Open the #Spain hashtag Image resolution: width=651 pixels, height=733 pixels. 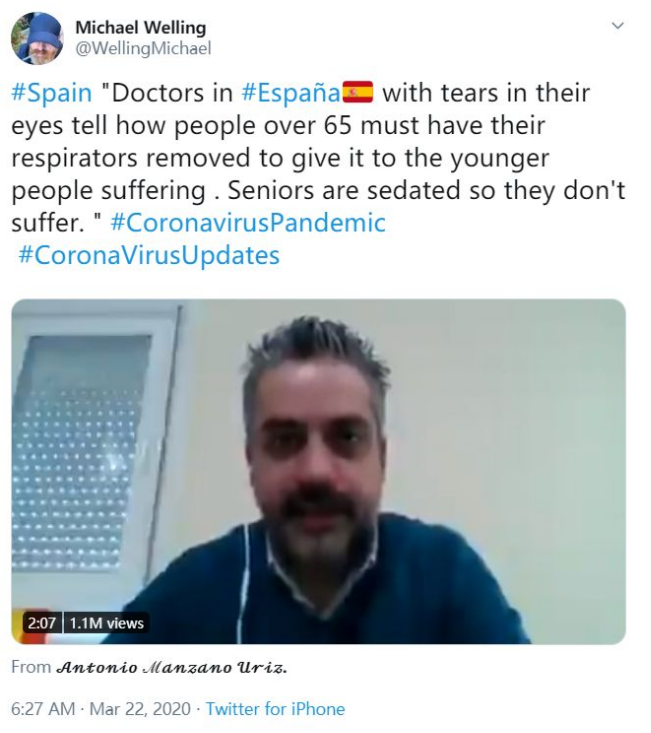point(51,93)
